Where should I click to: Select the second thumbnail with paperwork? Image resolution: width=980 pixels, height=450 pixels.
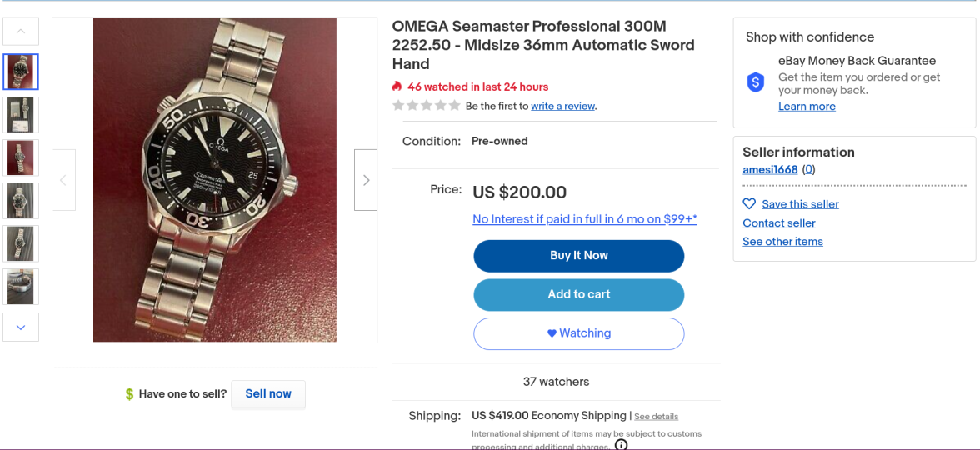21,115
